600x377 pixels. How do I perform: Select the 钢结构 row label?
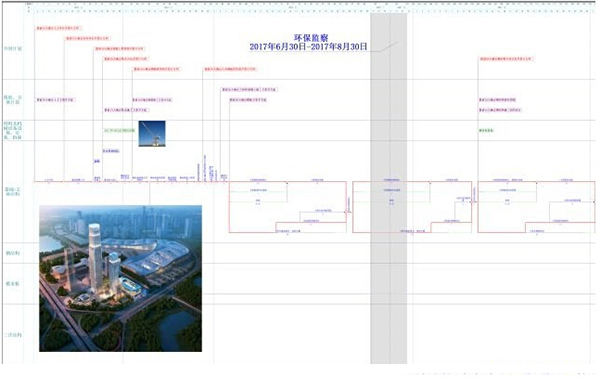point(13,253)
